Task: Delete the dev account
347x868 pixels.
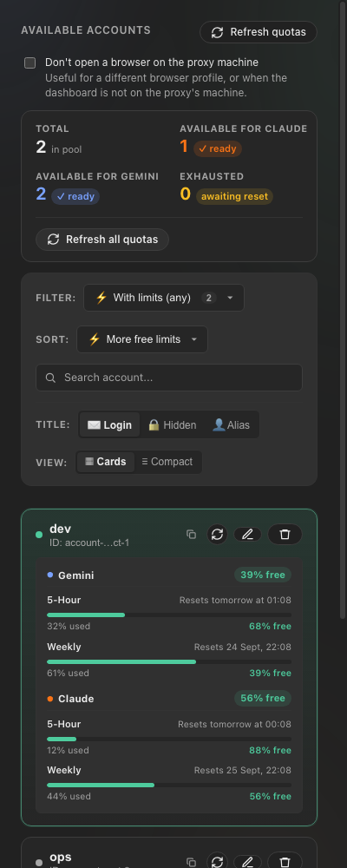Action: click(x=285, y=534)
